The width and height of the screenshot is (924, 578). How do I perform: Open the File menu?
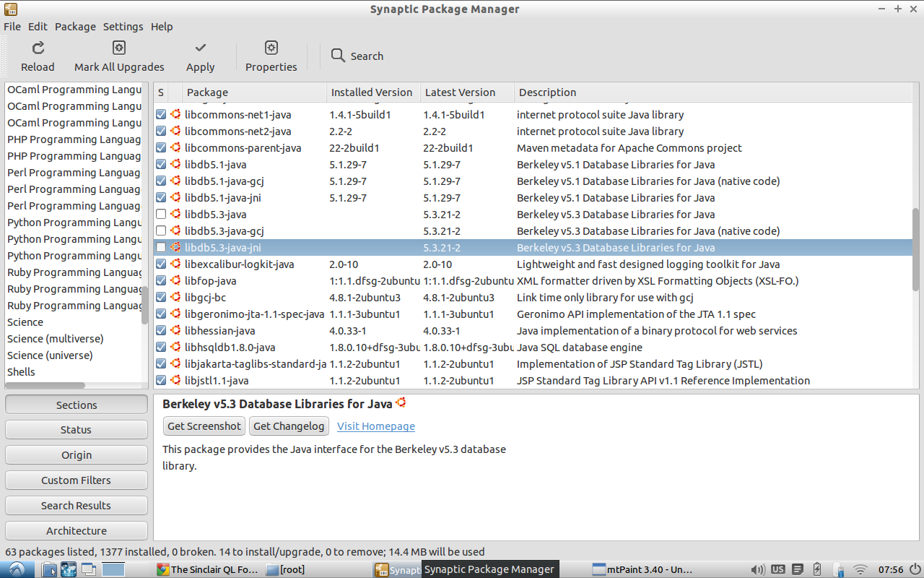tap(12, 26)
